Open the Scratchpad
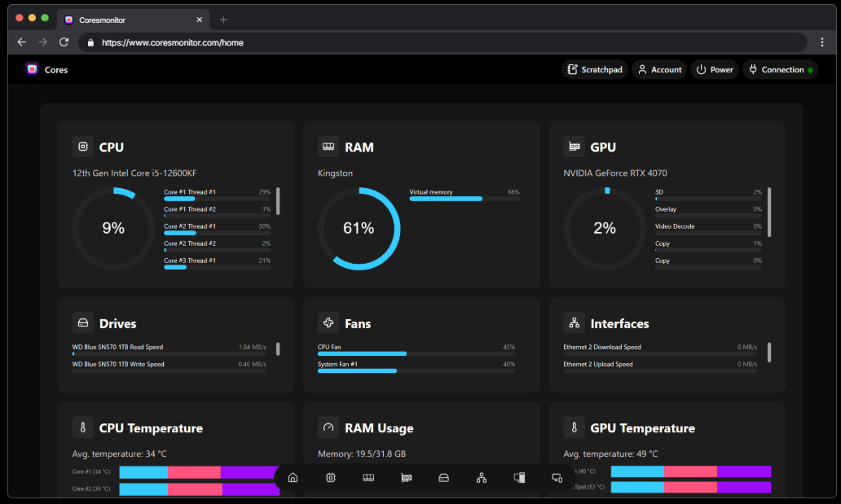Viewport: 841px width, 504px height. click(x=594, y=69)
